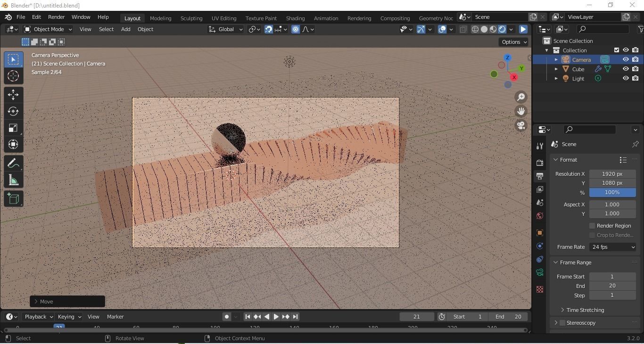Pick the Measure ruler tool
This screenshot has height=344, width=644.
click(x=13, y=180)
